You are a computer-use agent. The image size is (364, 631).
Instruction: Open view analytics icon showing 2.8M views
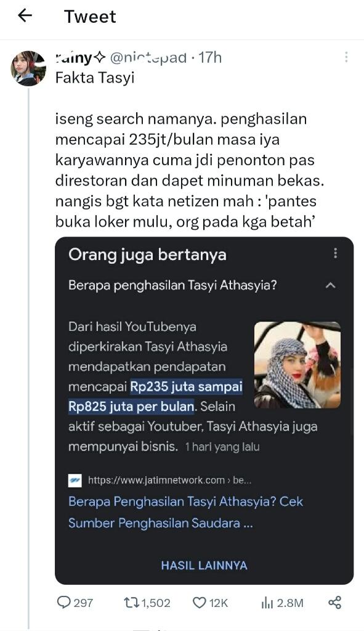pyautogui.click(x=268, y=603)
